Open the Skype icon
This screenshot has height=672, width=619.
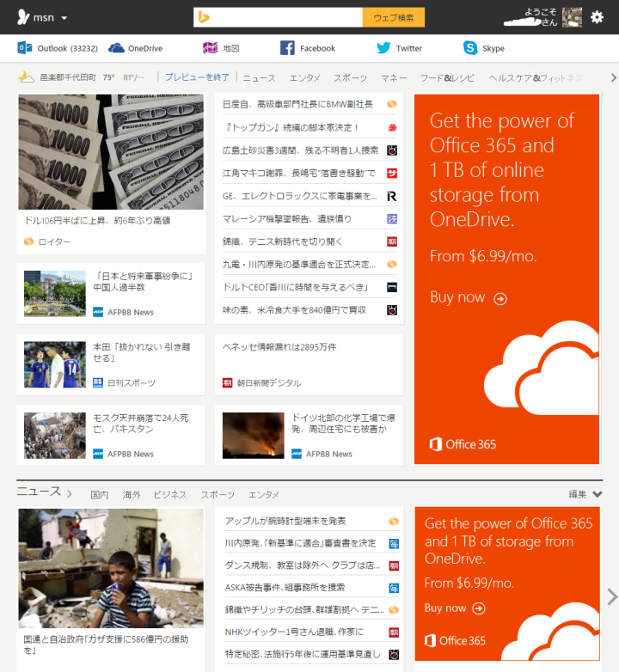(470, 47)
